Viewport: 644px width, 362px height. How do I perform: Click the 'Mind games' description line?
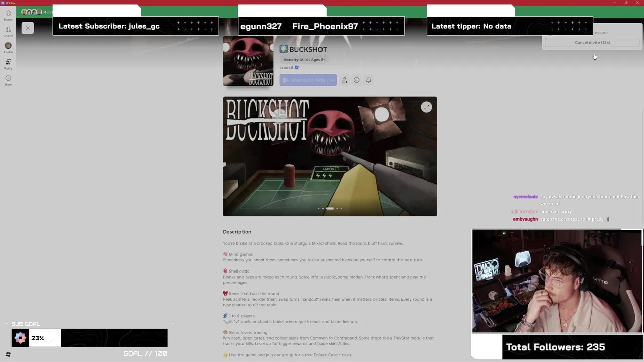pos(238,254)
